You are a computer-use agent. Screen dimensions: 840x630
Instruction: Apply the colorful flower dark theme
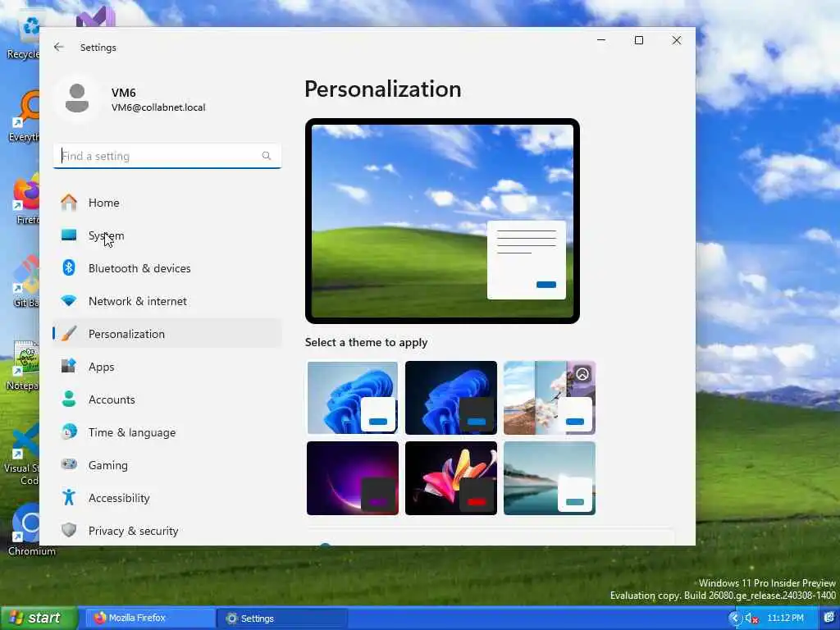point(451,478)
